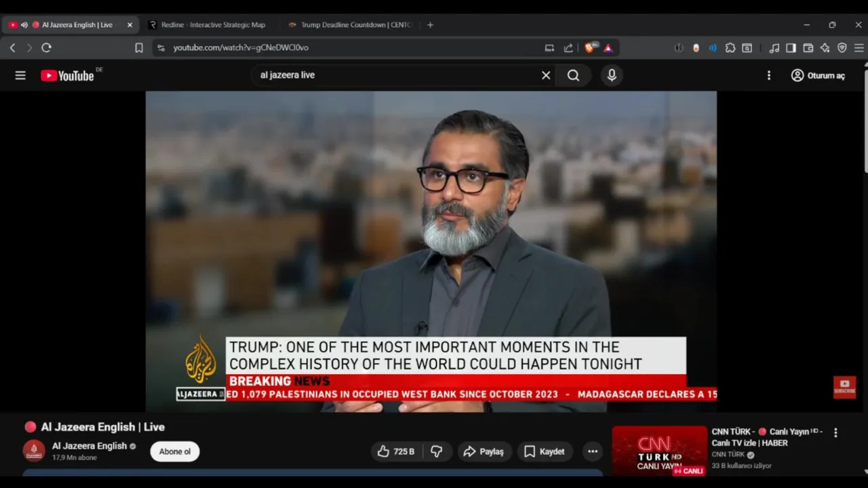The height and width of the screenshot is (488, 868).
Task: Toggle the browser sidebar panel
Action: point(791,47)
